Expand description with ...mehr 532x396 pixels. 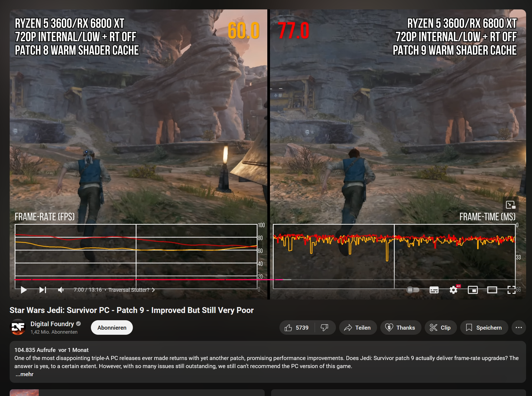(24, 374)
